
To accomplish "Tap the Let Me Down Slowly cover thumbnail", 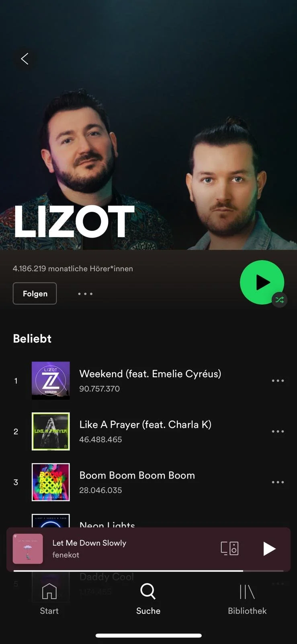I will pos(28,549).
